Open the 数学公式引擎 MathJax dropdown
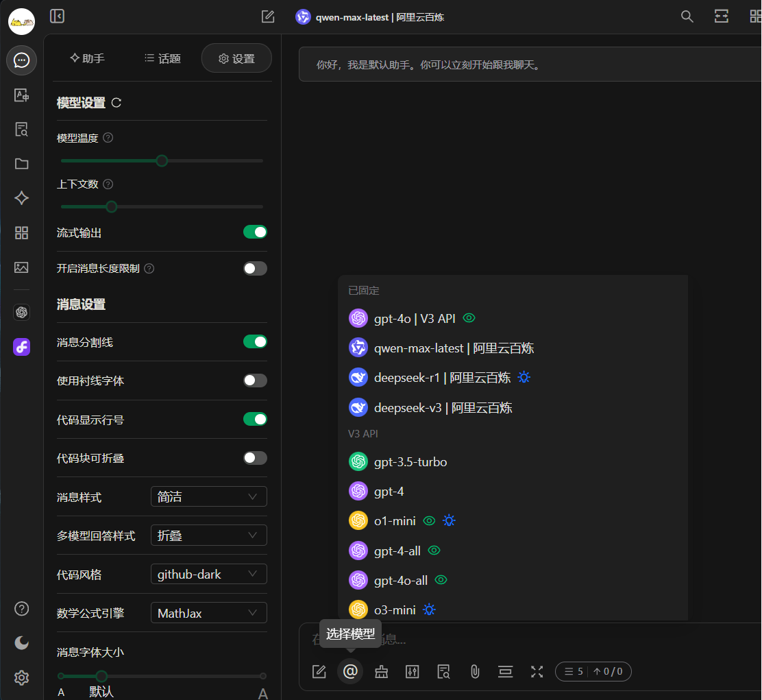This screenshot has width=762, height=700. (x=209, y=613)
